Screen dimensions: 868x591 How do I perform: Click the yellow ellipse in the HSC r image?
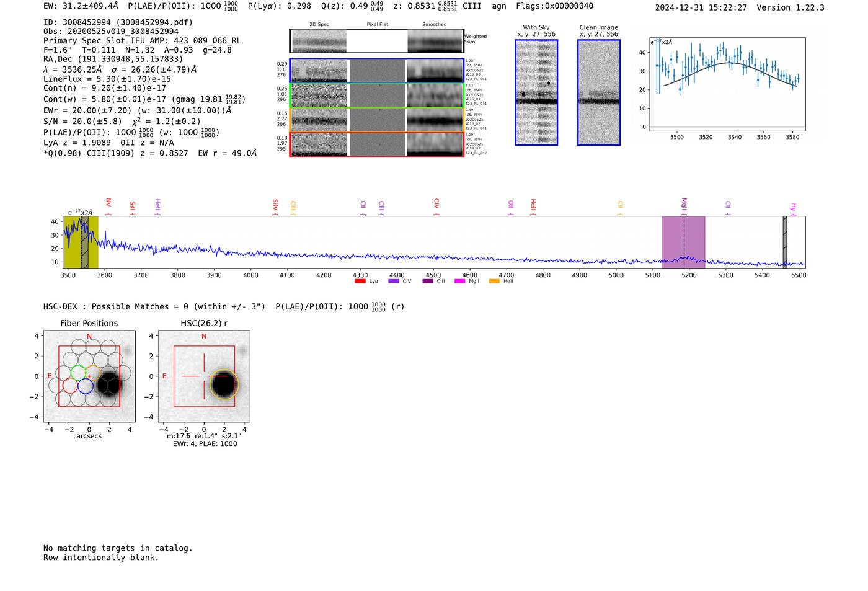tap(224, 384)
